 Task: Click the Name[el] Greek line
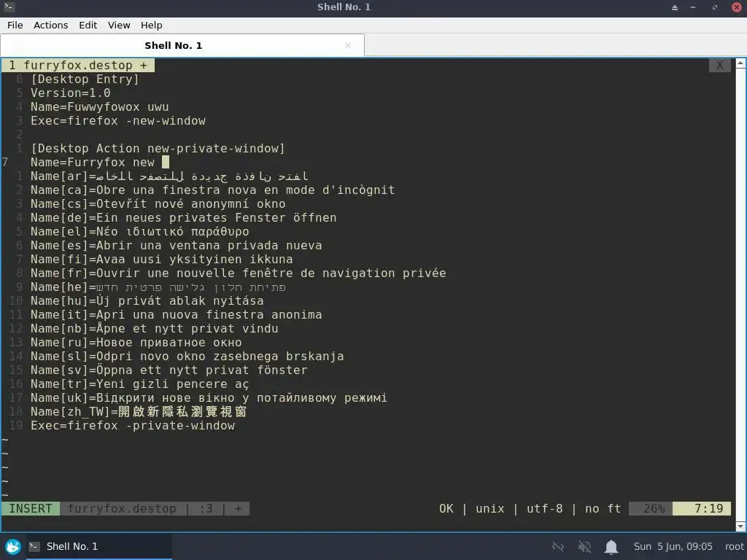pyautogui.click(x=139, y=231)
